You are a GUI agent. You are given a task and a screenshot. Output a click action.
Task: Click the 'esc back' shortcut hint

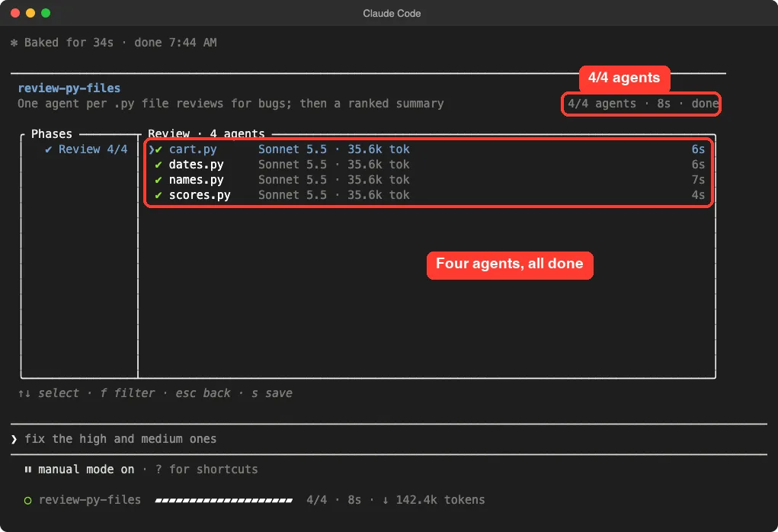tap(203, 393)
